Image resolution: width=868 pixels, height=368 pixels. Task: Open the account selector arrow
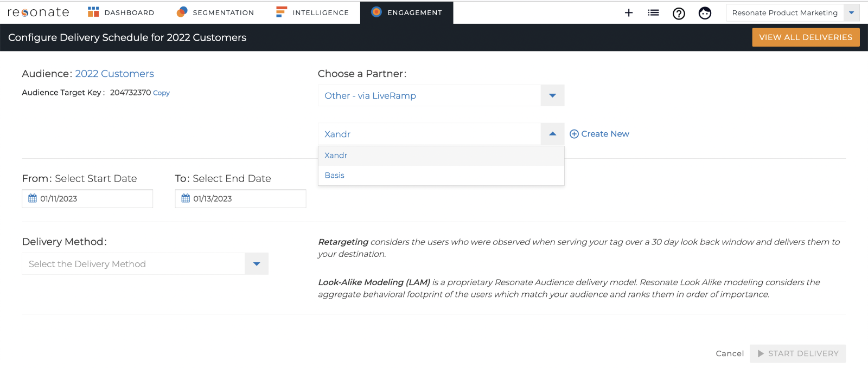tap(852, 12)
